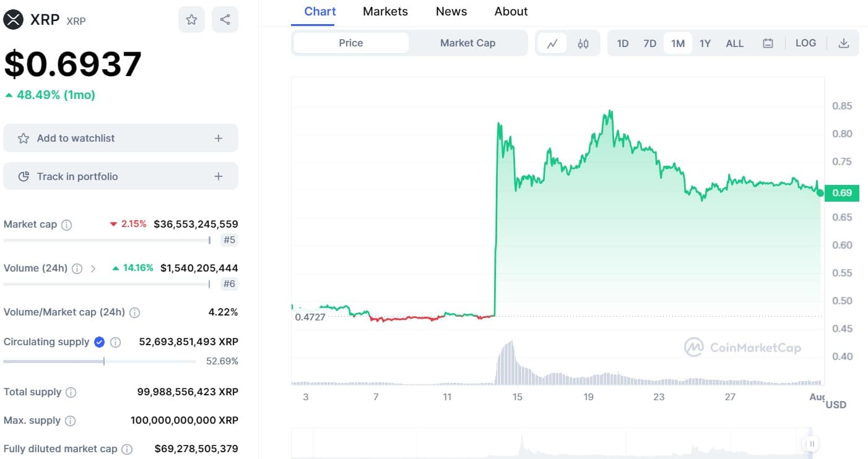Open the calendar date range picker
Screen dimensions: 868x459
point(768,43)
